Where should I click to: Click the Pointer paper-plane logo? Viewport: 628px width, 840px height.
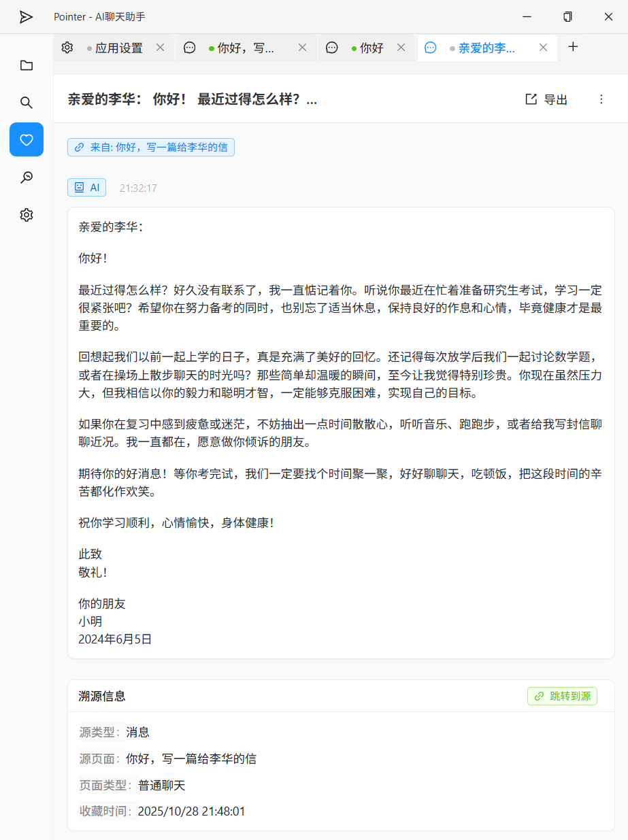[26, 17]
